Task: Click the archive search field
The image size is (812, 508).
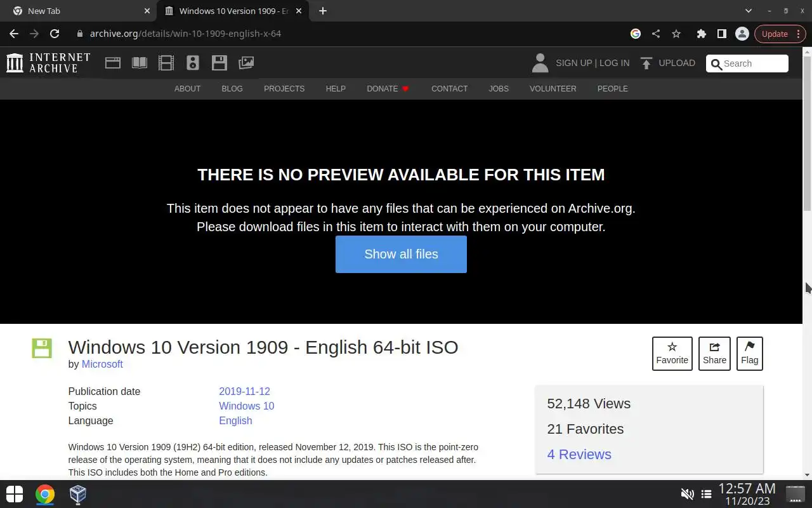Action: (747, 63)
